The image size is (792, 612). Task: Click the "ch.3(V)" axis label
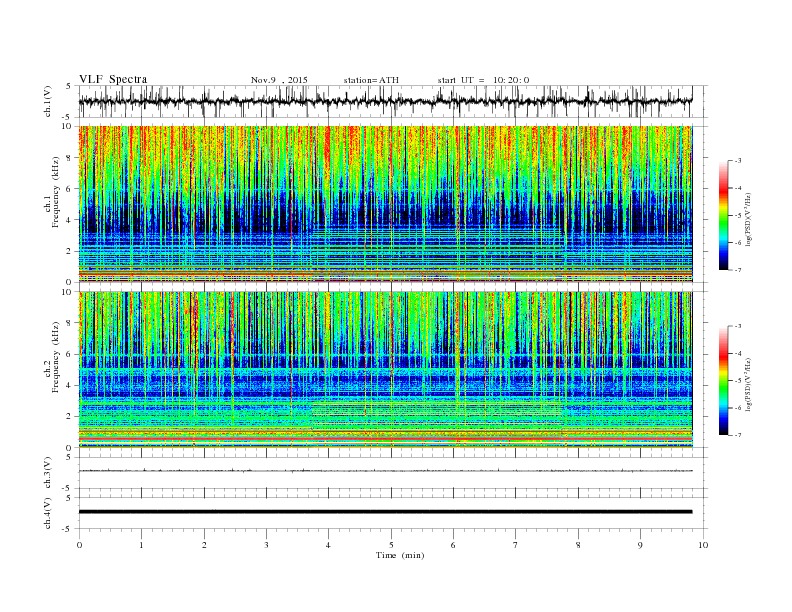point(48,473)
